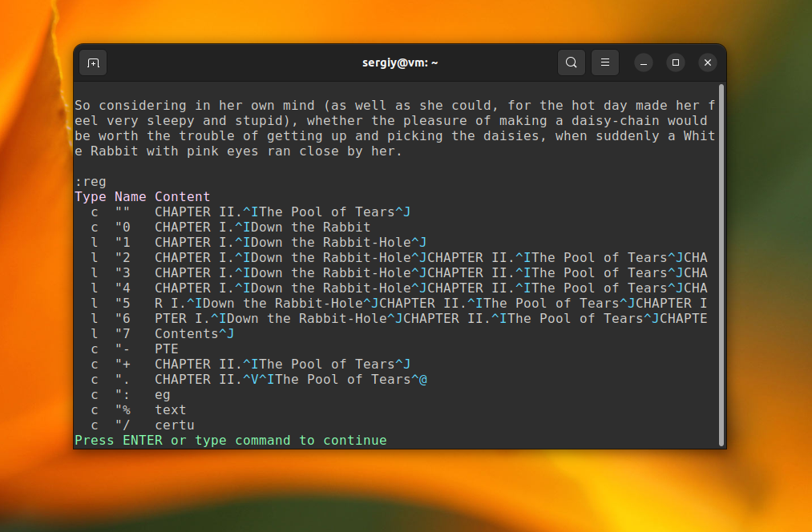Open a new terminal tab

click(93, 62)
